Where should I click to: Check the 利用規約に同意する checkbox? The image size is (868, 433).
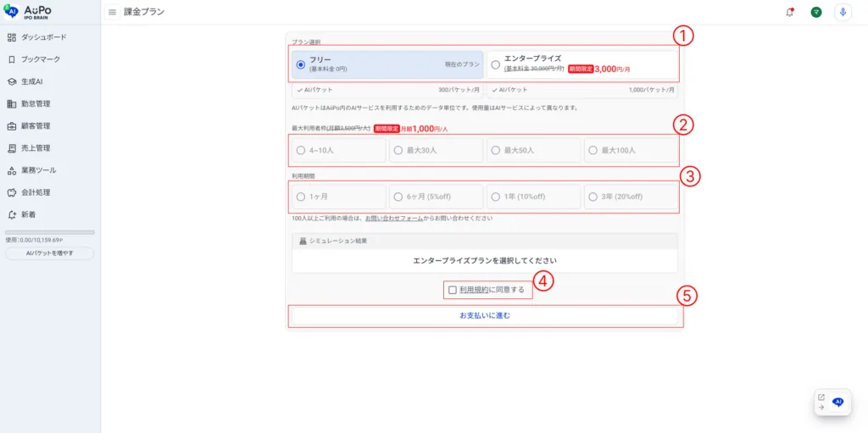[x=453, y=290]
